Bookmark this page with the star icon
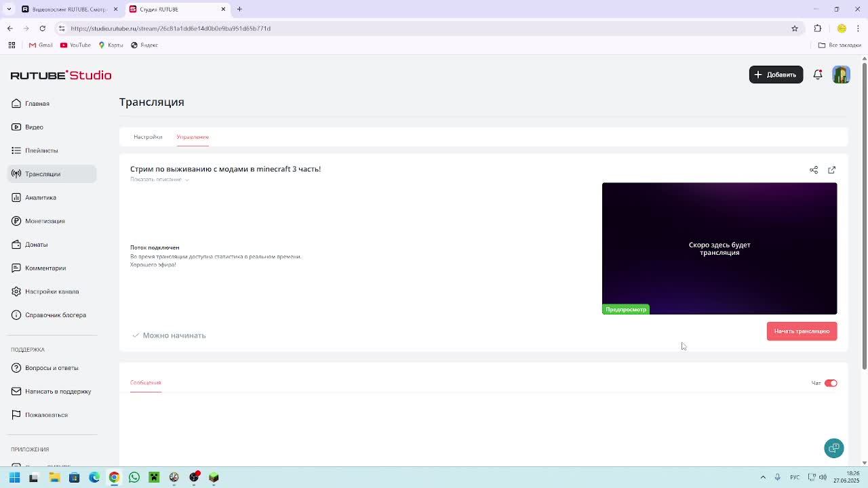The height and width of the screenshot is (488, 868). [795, 28]
